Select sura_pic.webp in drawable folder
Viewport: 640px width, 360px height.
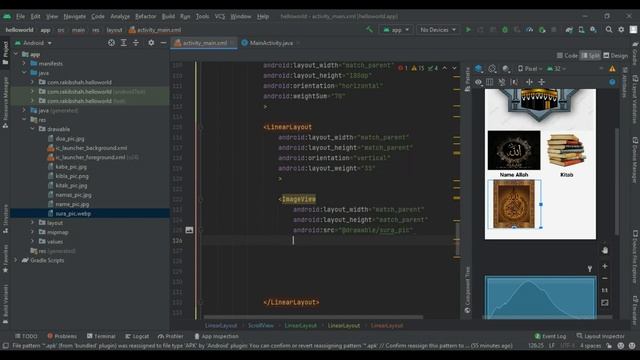click(73, 213)
